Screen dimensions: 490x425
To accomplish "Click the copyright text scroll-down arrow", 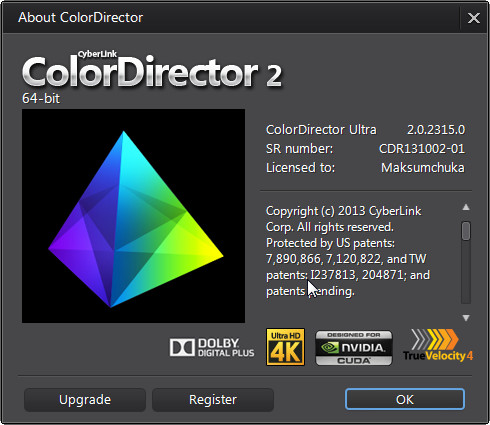I will pos(466,318).
